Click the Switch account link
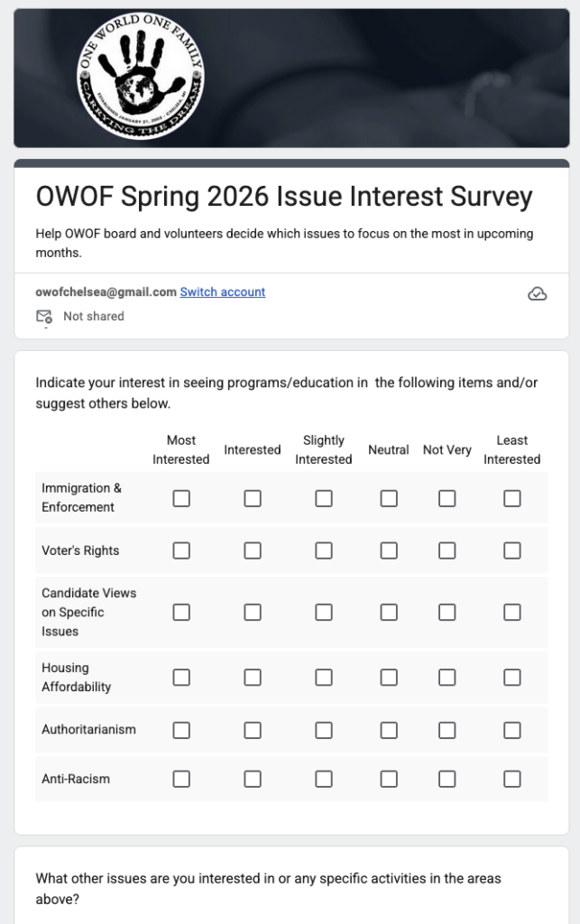This screenshot has width=580, height=924. [x=223, y=292]
